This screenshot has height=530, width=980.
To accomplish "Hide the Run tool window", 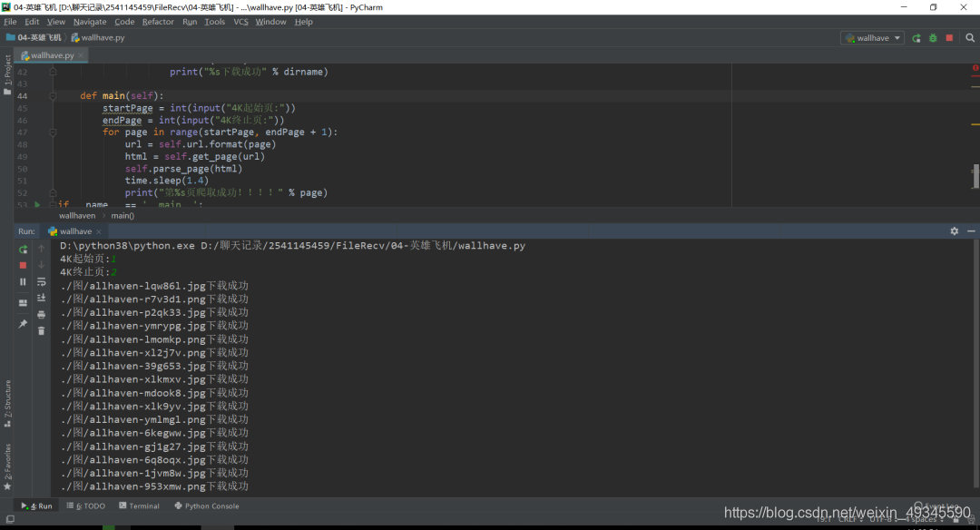I will tap(971, 231).
